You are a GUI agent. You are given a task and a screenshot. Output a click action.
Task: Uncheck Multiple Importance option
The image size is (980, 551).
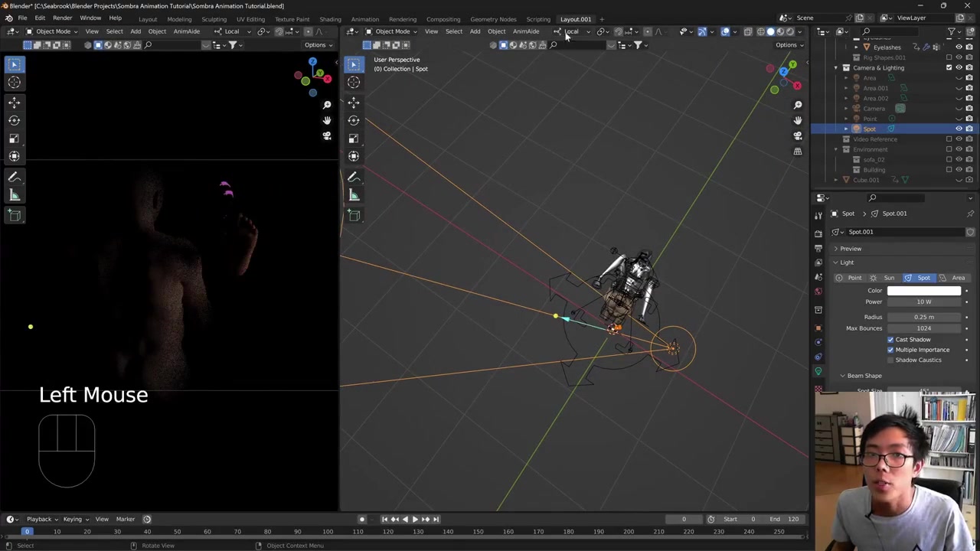point(890,350)
